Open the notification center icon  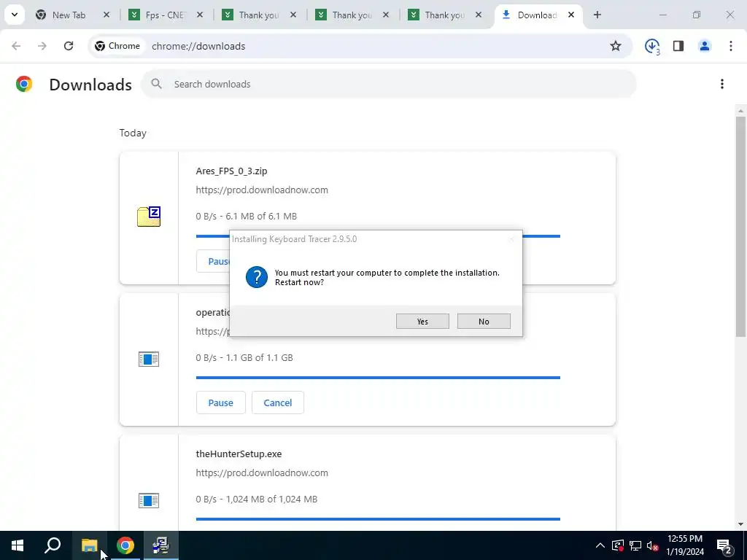click(x=724, y=545)
